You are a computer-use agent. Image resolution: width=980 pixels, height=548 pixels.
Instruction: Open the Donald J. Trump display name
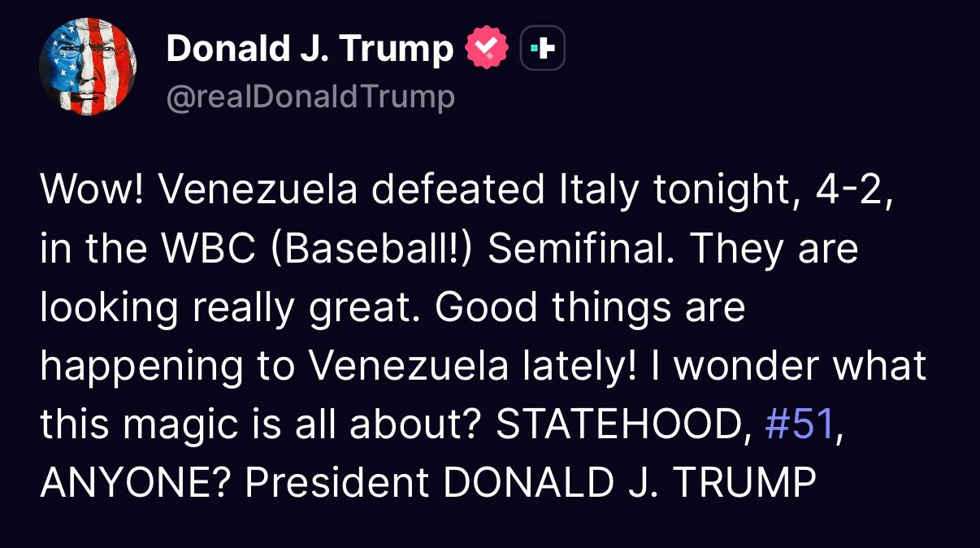310,50
